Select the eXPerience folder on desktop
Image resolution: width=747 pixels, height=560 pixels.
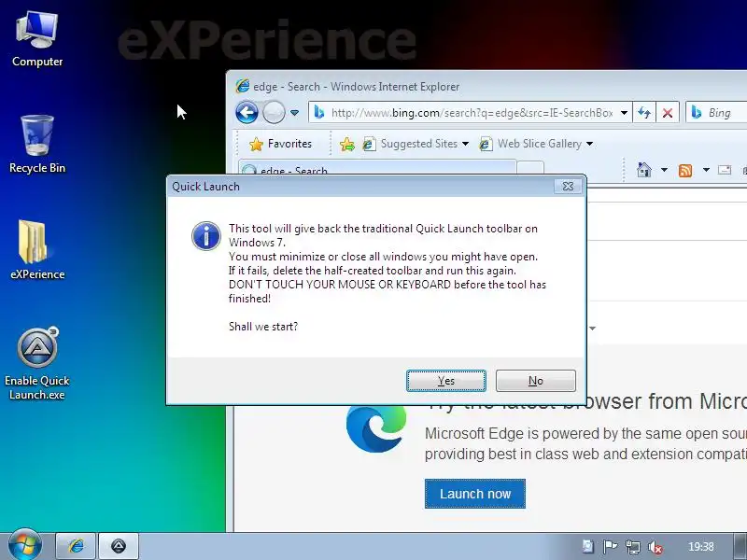[x=37, y=250]
